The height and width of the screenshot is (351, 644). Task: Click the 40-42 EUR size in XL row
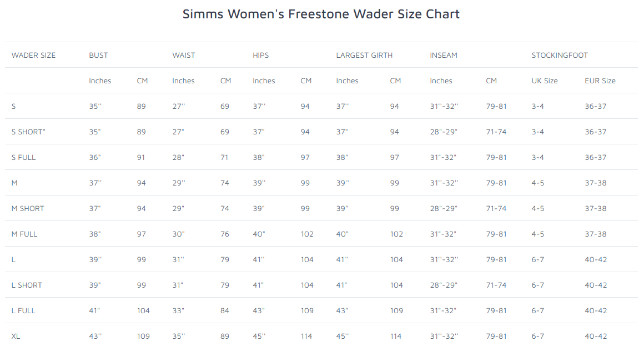[596, 336]
